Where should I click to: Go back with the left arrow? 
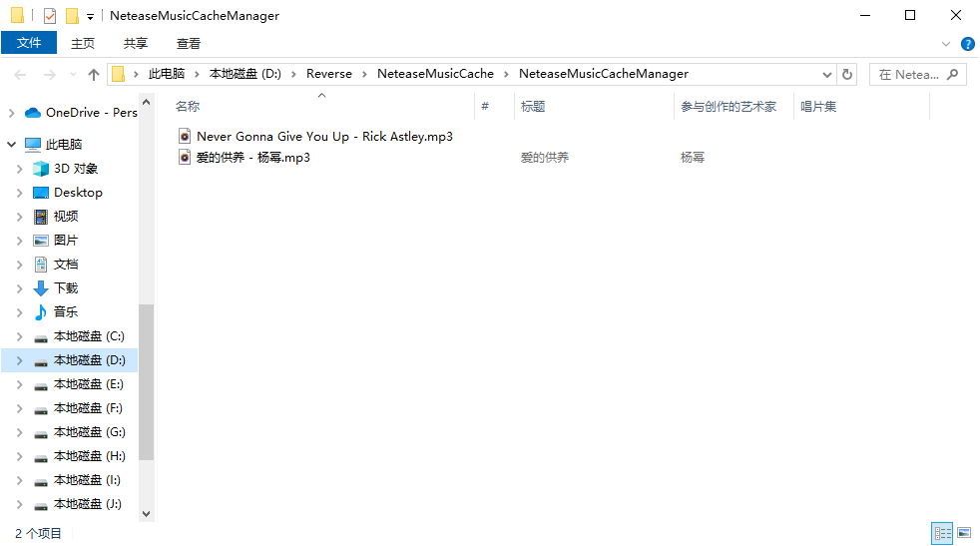point(20,75)
